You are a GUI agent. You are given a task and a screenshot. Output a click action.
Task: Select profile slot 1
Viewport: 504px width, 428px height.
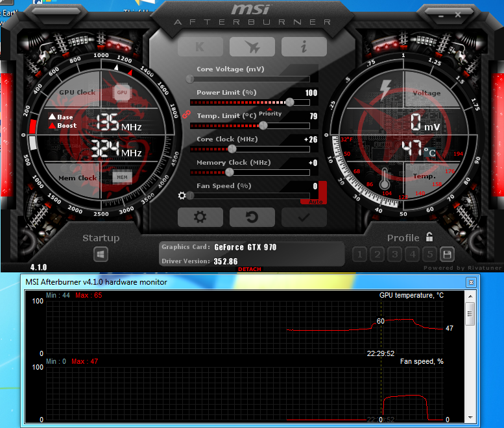pyautogui.click(x=360, y=255)
